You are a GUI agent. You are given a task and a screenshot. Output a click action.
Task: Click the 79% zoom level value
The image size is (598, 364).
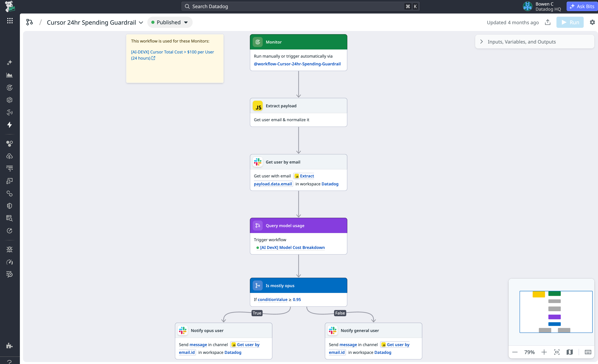[529, 352]
